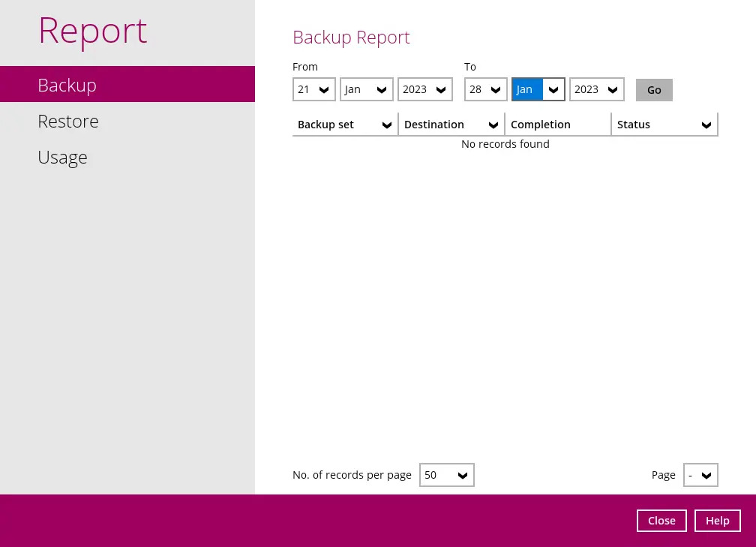Open the To year dropdown
Image resolution: width=756 pixels, height=547 pixels.
click(x=596, y=89)
